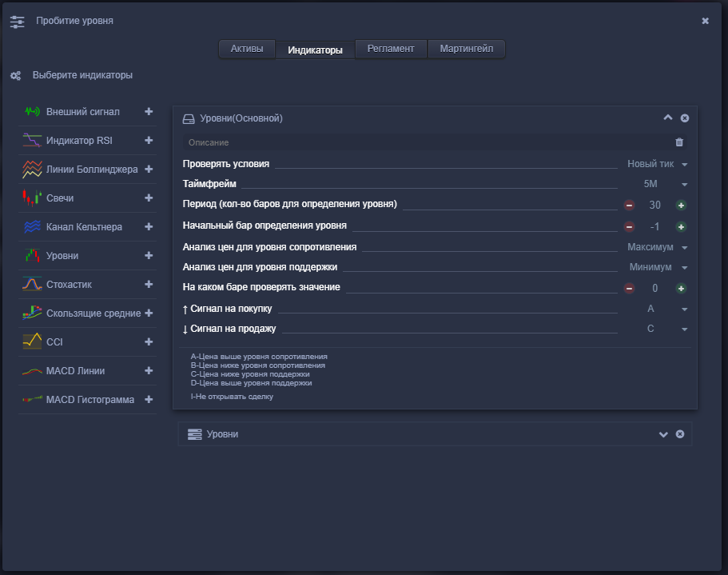Delete description with trash icon
The image size is (728, 575).
pos(679,142)
